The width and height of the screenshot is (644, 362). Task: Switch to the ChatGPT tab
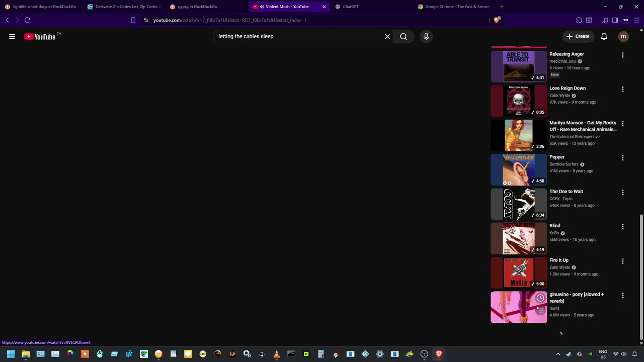(x=370, y=7)
